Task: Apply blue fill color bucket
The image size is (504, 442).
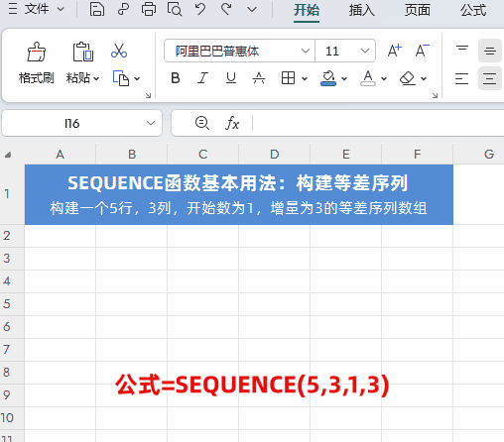Action: click(328, 78)
